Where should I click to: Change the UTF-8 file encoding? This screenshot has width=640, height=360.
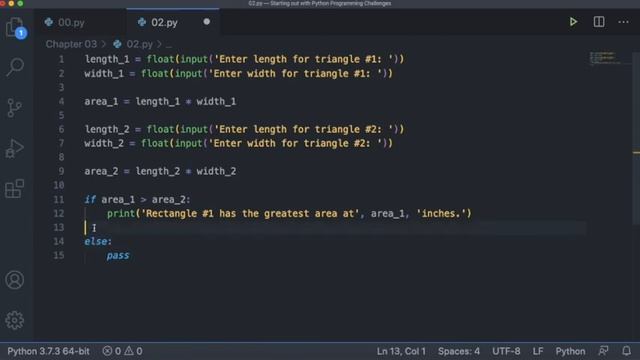click(x=506, y=351)
